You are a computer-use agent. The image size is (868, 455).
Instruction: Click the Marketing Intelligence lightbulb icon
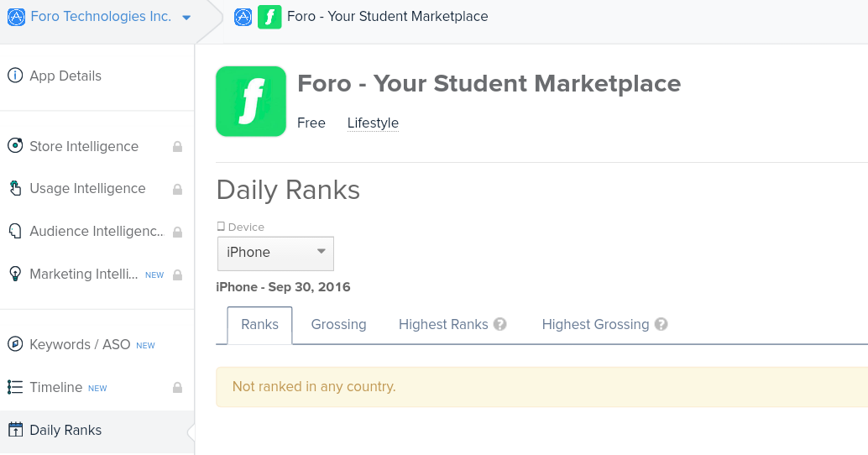pyautogui.click(x=15, y=274)
